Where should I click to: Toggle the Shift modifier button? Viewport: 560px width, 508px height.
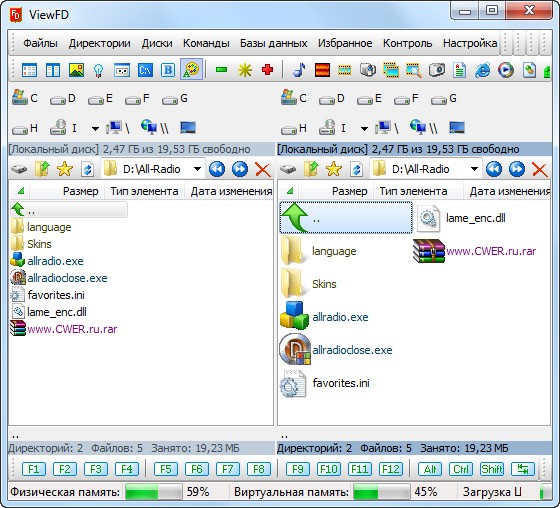tap(492, 469)
